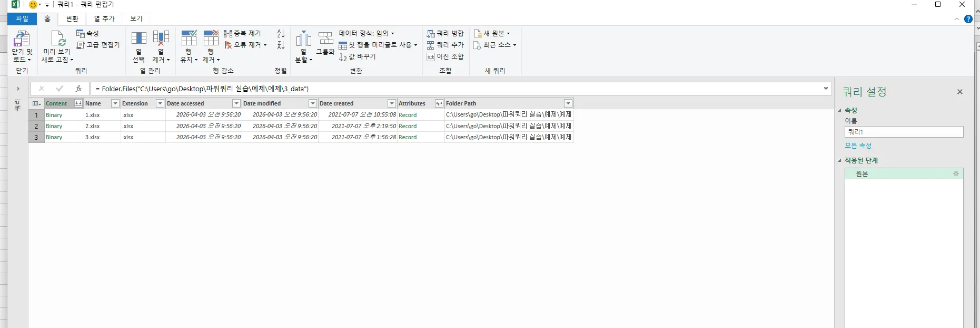The width and height of the screenshot is (980, 328).
Task: Click the table menu icon at grid corner
Action: 36,103
